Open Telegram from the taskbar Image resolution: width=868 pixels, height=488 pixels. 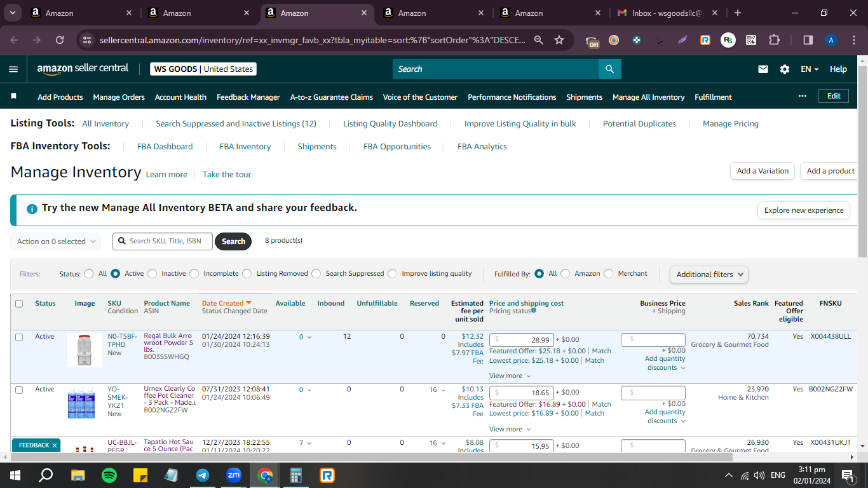[203, 475]
